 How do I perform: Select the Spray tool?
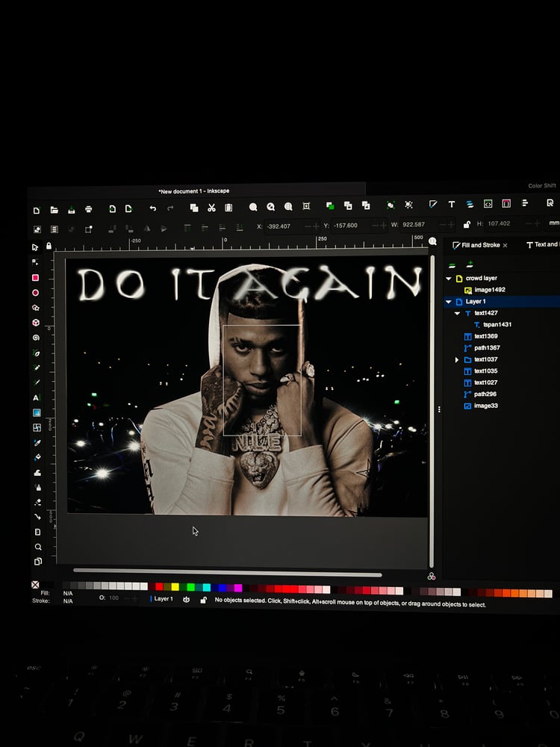coord(37,487)
